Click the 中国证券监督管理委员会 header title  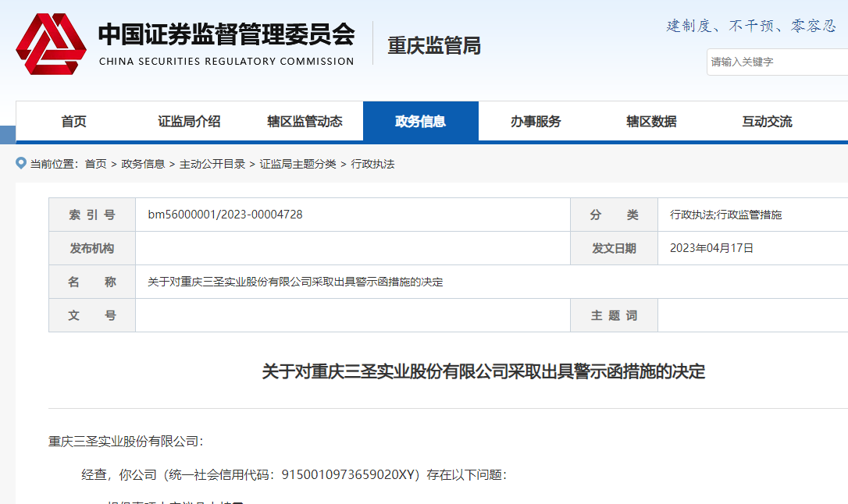(226, 34)
